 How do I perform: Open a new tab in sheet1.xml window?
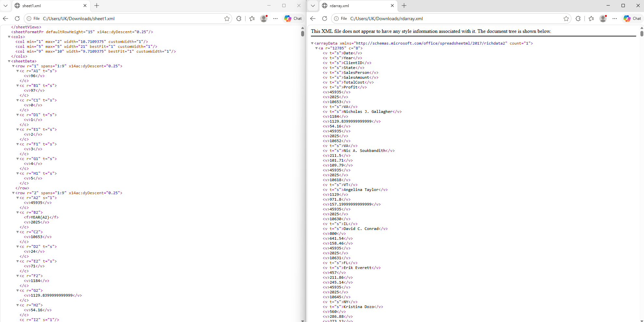pos(97,6)
